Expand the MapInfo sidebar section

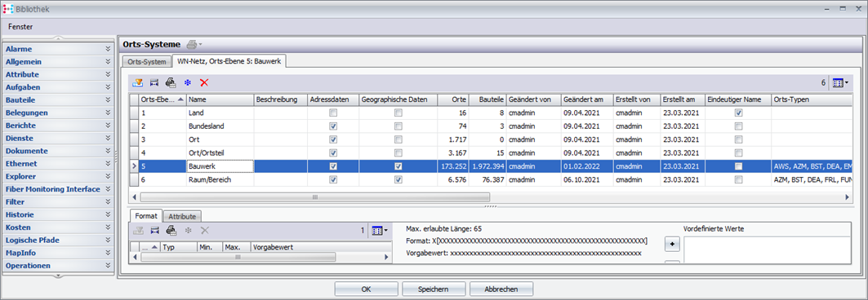58,253
